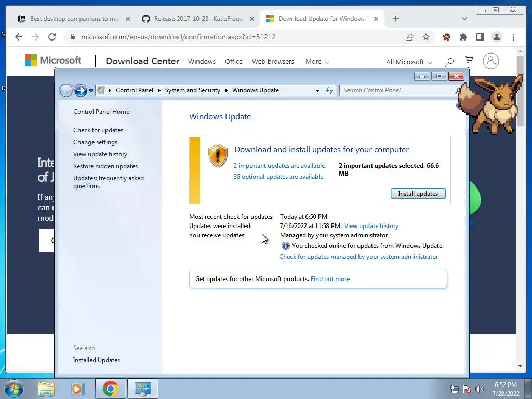
Task: Open the Web browsers menu item
Action: pyautogui.click(x=273, y=62)
